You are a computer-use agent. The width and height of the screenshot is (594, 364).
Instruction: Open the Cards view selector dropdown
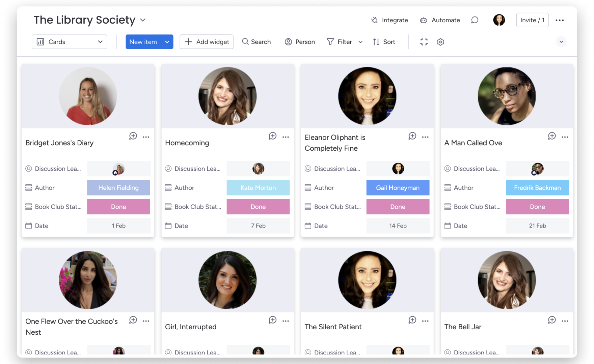coord(70,42)
